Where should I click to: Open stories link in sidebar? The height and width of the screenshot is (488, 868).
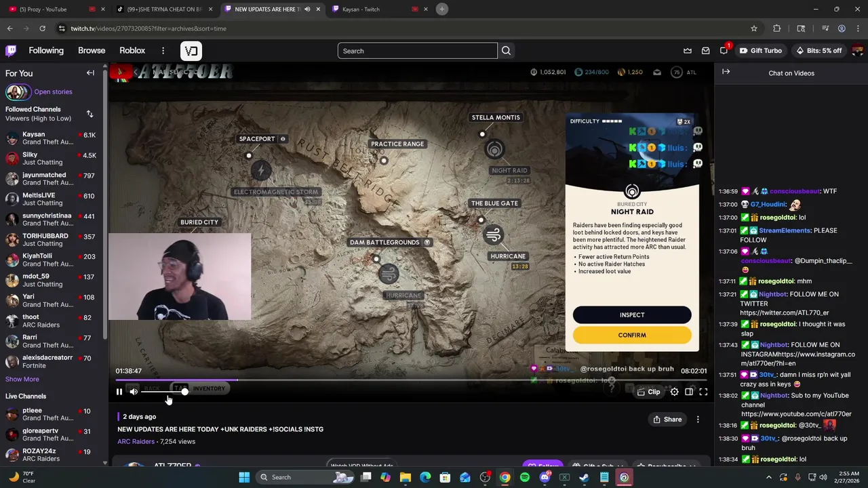point(53,92)
